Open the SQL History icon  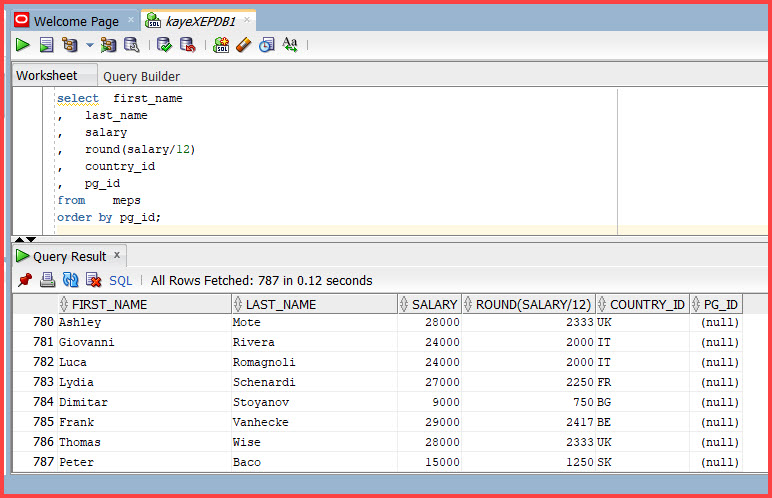tap(267, 45)
